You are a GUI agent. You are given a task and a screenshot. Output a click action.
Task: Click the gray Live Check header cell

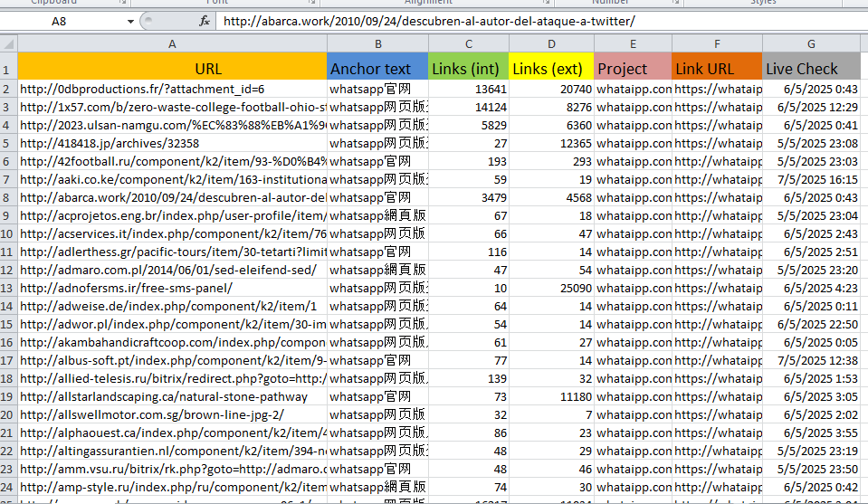(x=811, y=66)
